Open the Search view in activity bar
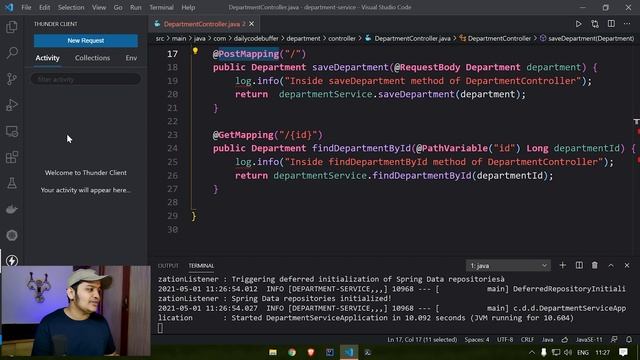The height and width of the screenshot is (360, 640). point(12,53)
